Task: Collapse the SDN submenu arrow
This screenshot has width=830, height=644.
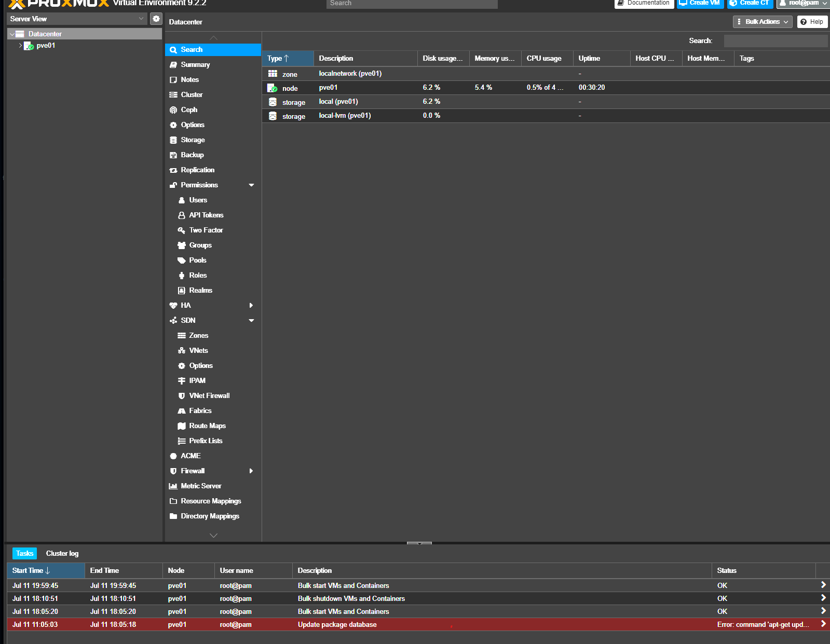Action: click(251, 320)
